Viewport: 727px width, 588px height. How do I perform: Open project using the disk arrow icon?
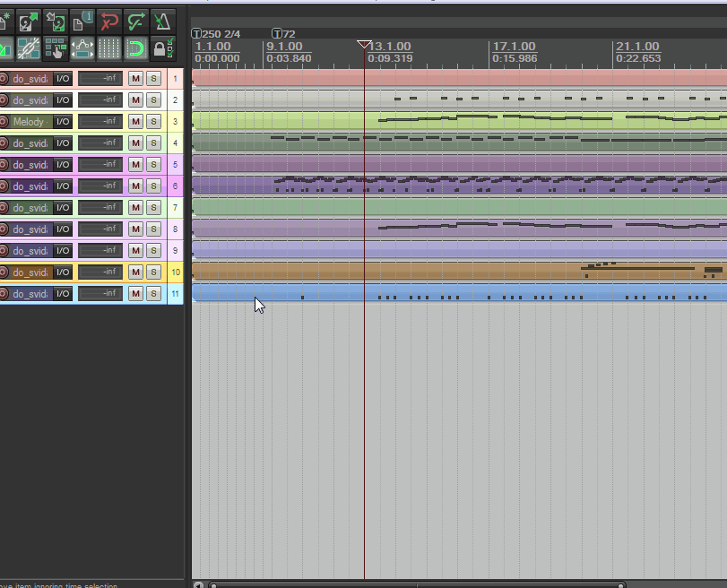click(x=29, y=22)
